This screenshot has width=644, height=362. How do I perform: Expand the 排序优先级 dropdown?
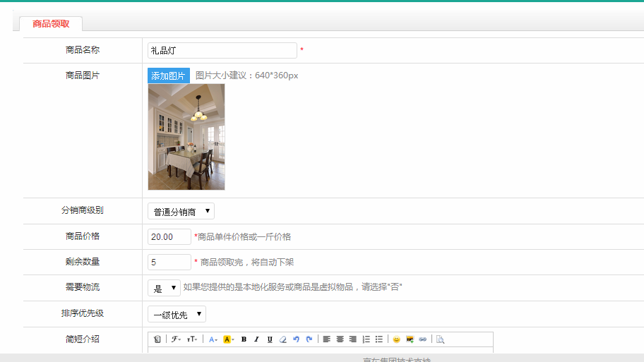pyautogui.click(x=177, y=315)
